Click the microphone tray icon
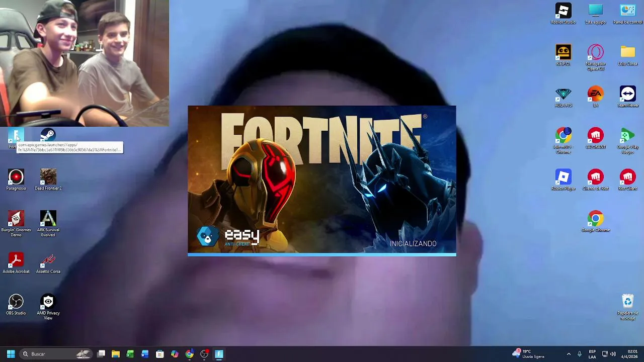Screen dimensions: 644x362 coord(580,354)
